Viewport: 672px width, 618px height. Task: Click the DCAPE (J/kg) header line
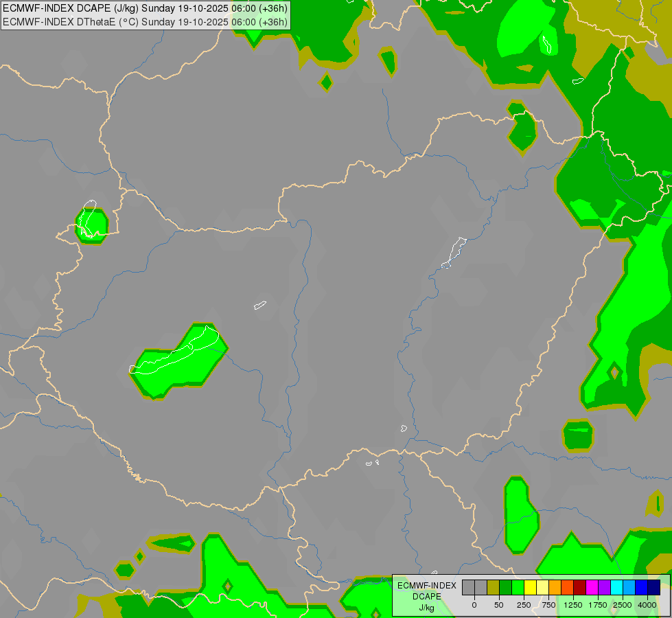(146, 8)
